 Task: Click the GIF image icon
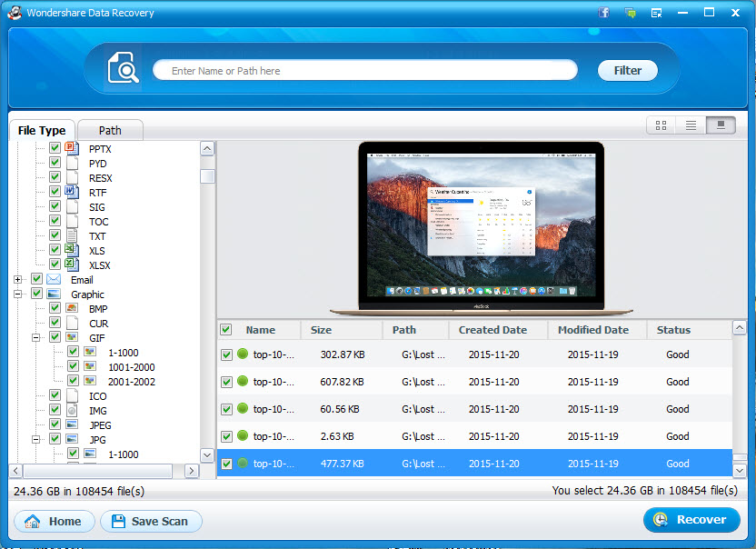(72, 336)
